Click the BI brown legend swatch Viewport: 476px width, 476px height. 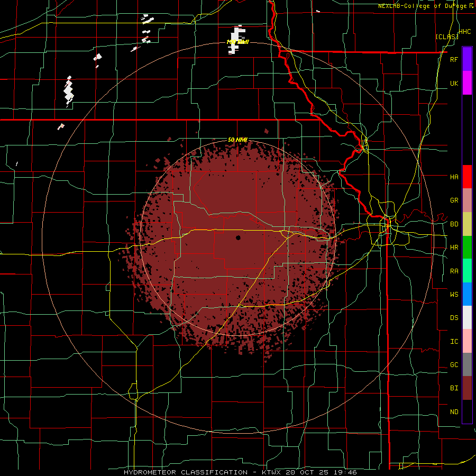[467, 388]
